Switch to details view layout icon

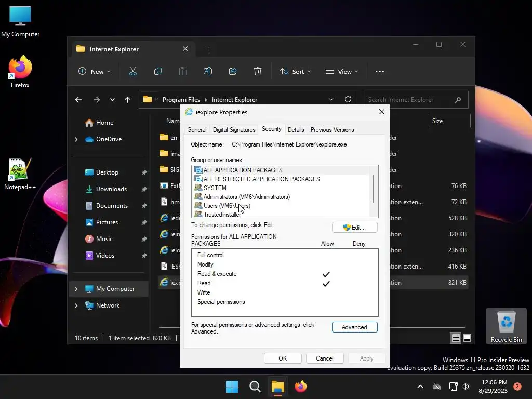point(456,338)
